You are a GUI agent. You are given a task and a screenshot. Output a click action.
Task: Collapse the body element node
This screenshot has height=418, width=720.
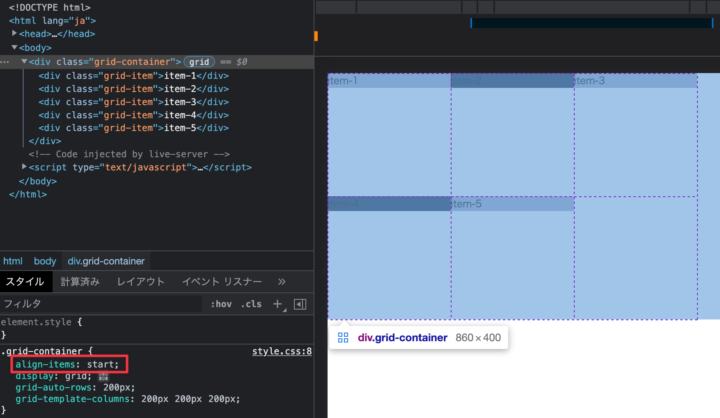click(14, 47)
